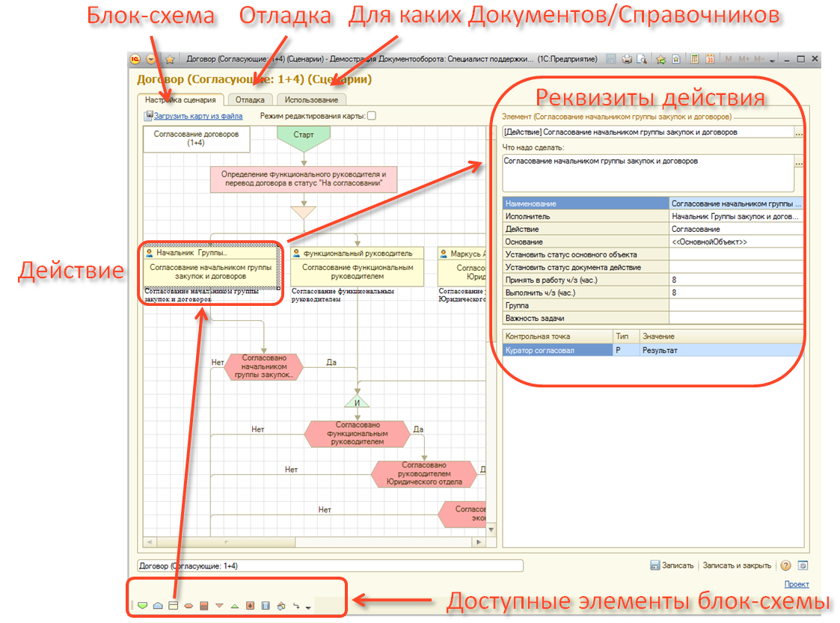This screenshot has height=623, width=840.
Task: Switch to the 'Отладка' tab
Action: coord(250,99)
